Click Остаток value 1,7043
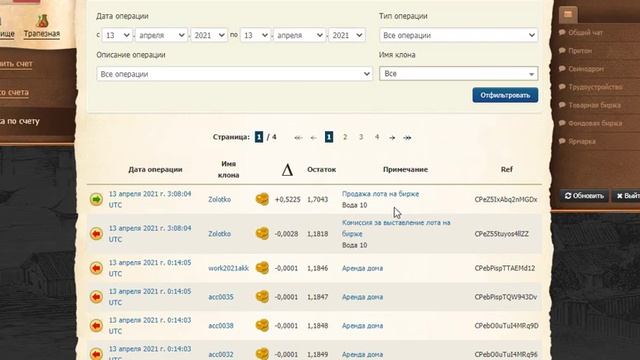This screenshot has width=640, height=360. 318,200
